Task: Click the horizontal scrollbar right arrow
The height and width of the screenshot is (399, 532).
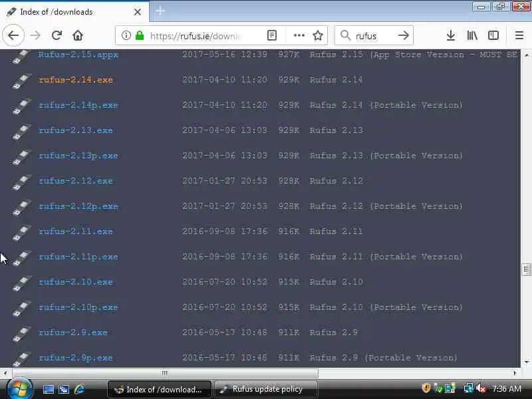Action: (x=515, y=373)
